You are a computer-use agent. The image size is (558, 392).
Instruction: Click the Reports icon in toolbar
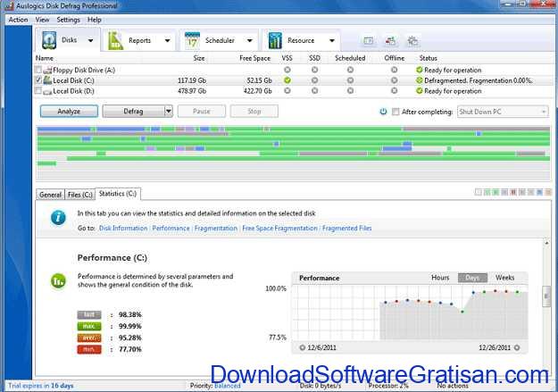pyautogui.click(x=116, y=40)
